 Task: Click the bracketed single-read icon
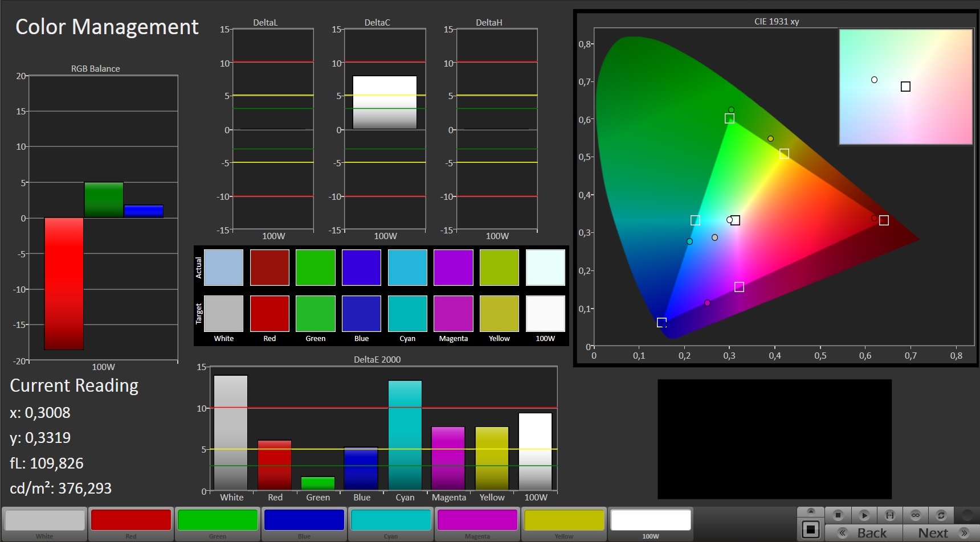[x=889, y=515]
